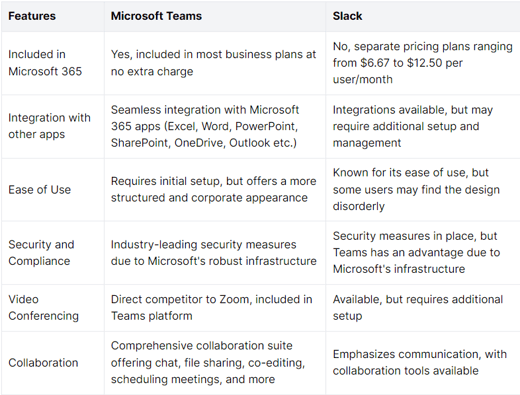Image resolution: width=520 pixels, height=395 pixels.
Task: Click the Ease of Use row label
Action: pos(40,190)
